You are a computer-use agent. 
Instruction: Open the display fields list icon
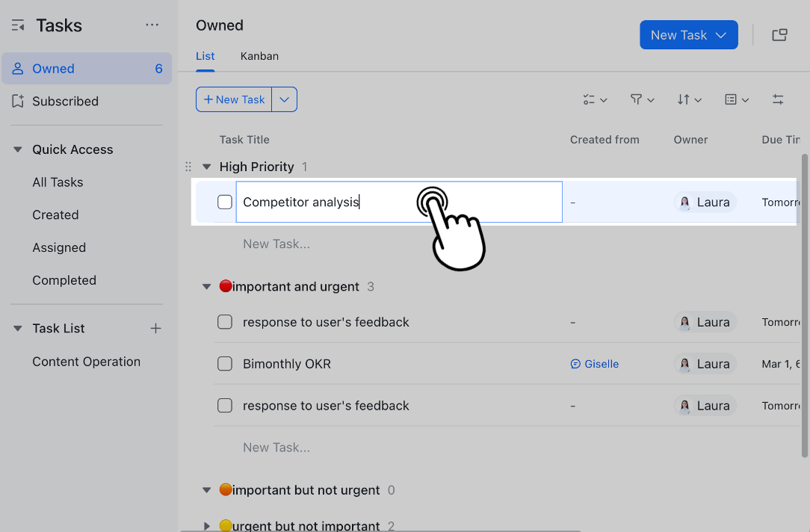pyautogui.click(x=732, y=99)
